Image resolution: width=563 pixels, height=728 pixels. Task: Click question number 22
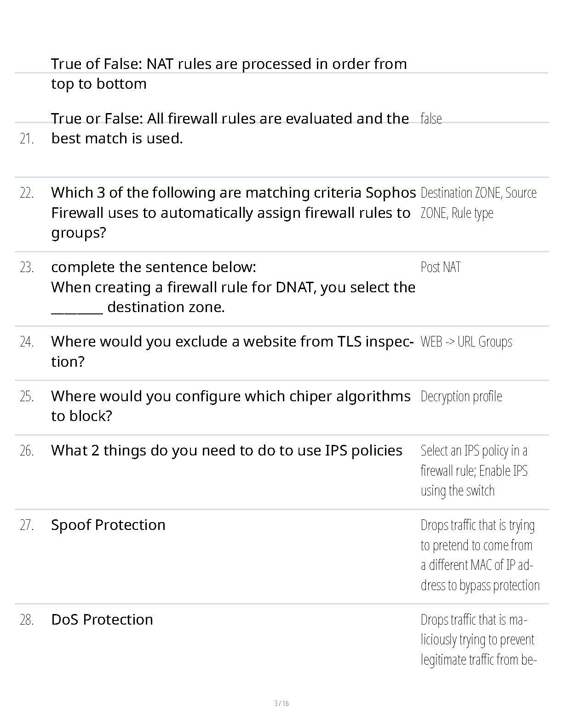[27, 193]
